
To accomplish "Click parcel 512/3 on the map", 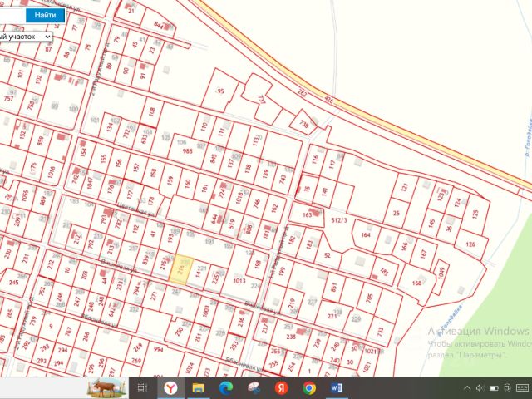I will (x=338, y=220).
